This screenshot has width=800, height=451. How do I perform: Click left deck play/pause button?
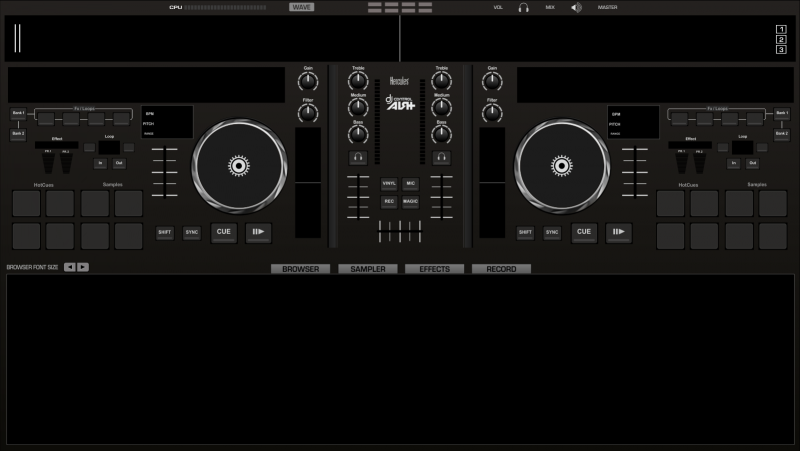[259, 232]
